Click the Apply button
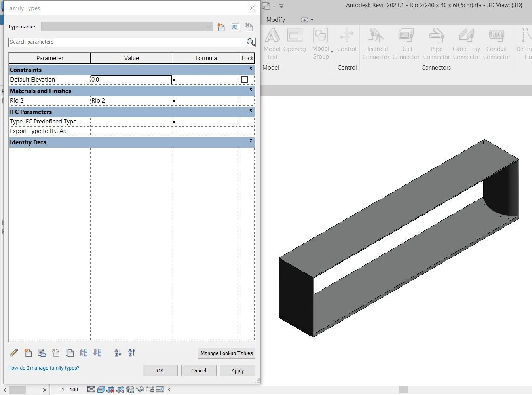Viewport: 532px width, 395px height. (x=237, y=370)
